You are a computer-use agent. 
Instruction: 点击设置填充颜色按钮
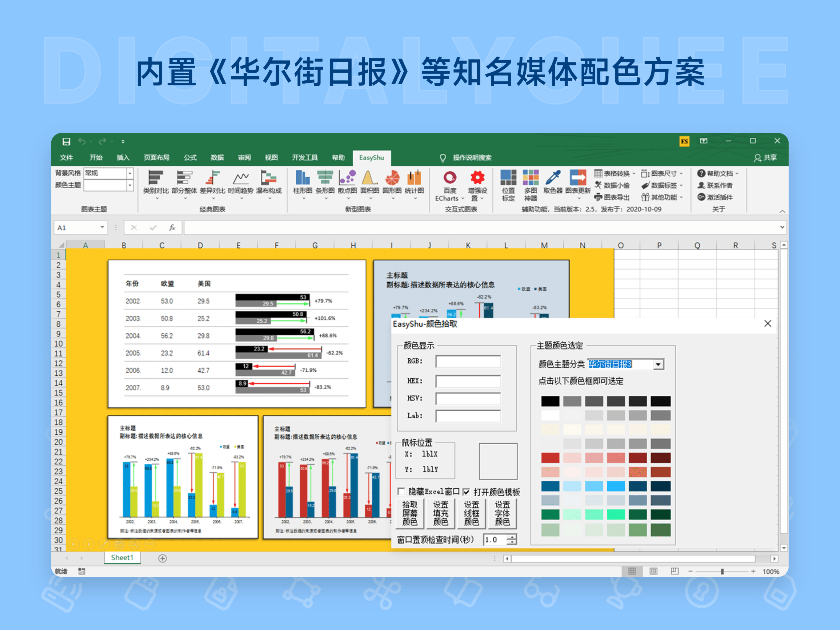(440, 513)
